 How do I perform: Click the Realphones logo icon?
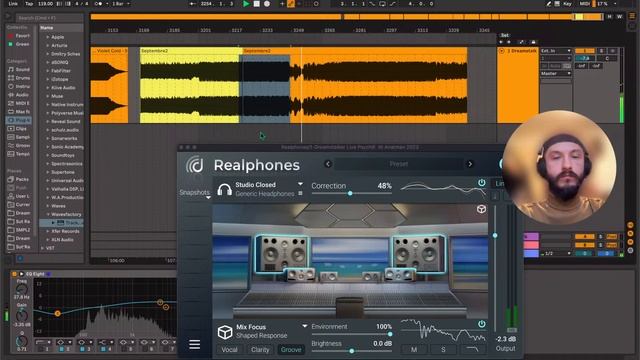(195, 165)
